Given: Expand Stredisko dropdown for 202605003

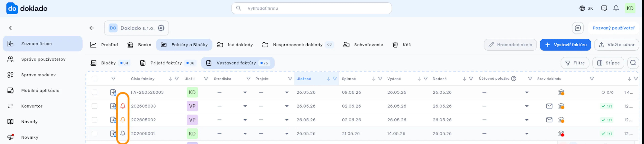Looking at the screenshot, I should tap(245, 106).
